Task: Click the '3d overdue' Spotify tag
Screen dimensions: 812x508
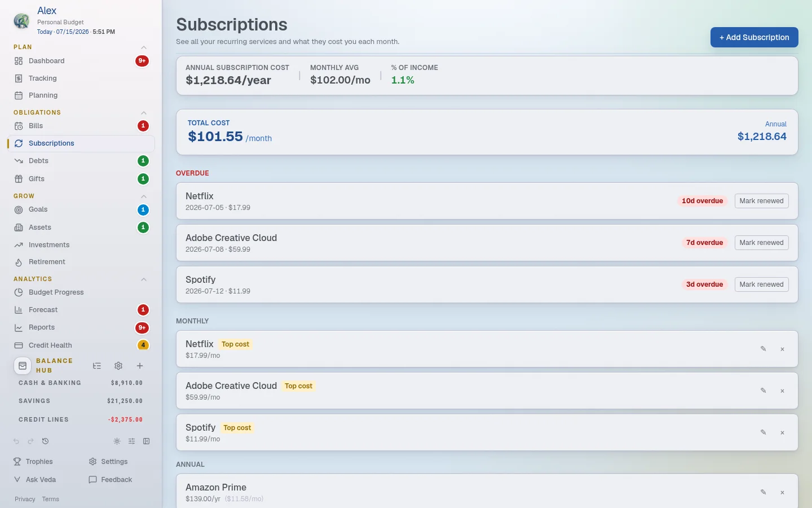Action: click(x=704, y=284)
